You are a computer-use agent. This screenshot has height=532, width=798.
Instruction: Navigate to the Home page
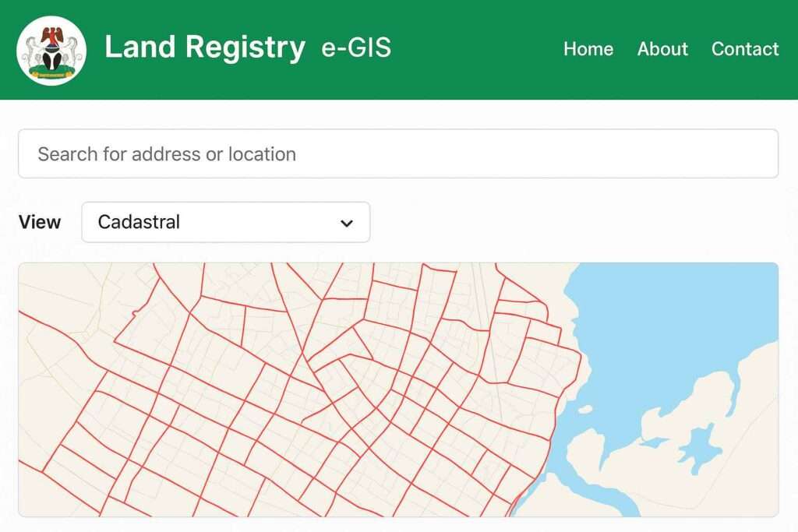pos(588,49)
